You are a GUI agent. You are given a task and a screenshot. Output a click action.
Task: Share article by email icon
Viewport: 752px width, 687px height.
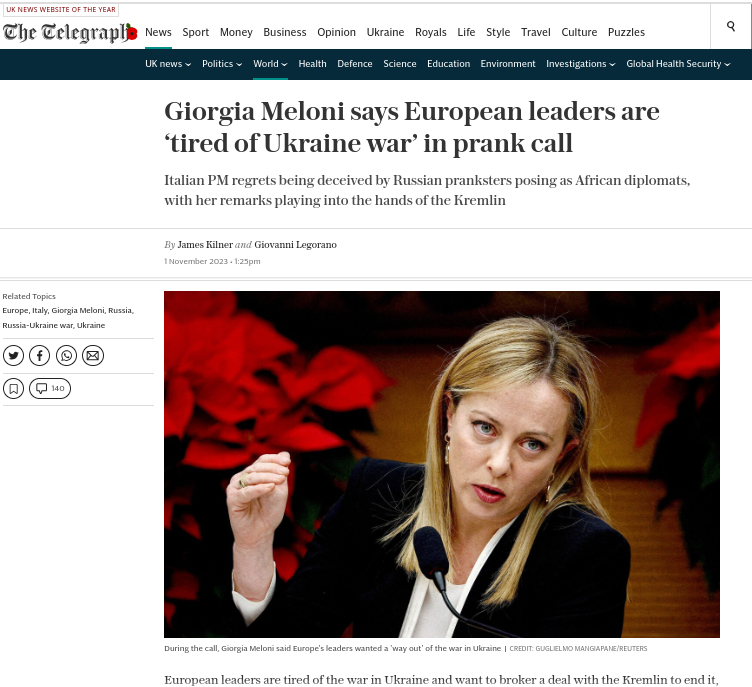pyautogui.click(x=93, y=355)
